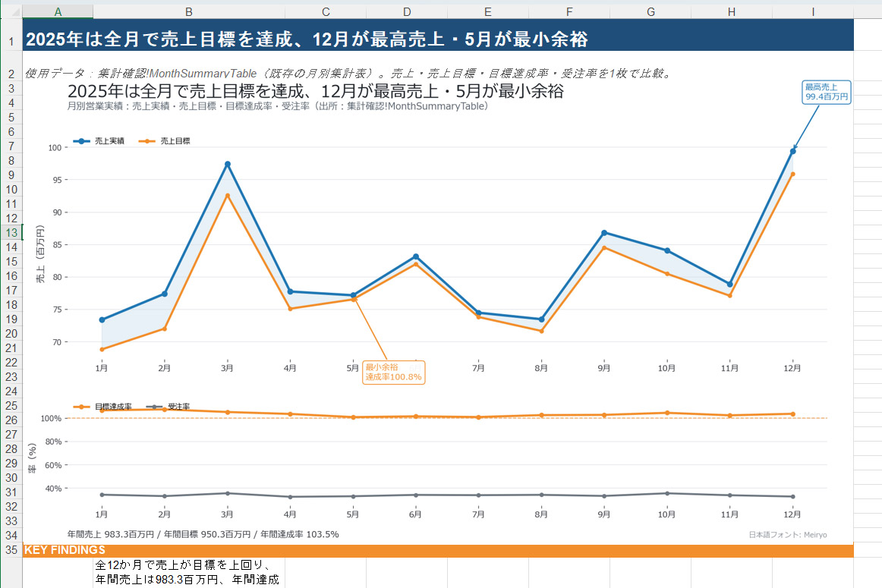Click the findings text cell starting 全12か月
Screen dimensions: 882x588
[x=189, y=573]
